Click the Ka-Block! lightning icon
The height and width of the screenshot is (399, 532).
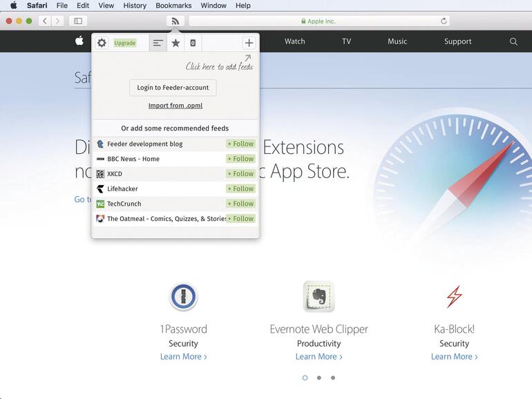coord(455,297)
